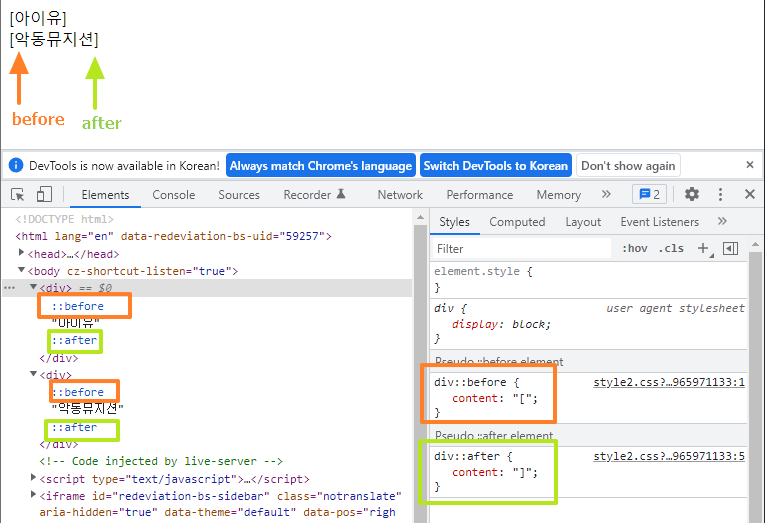Expand the script element node
Screen dimensions: 765x523
(33, 477)
